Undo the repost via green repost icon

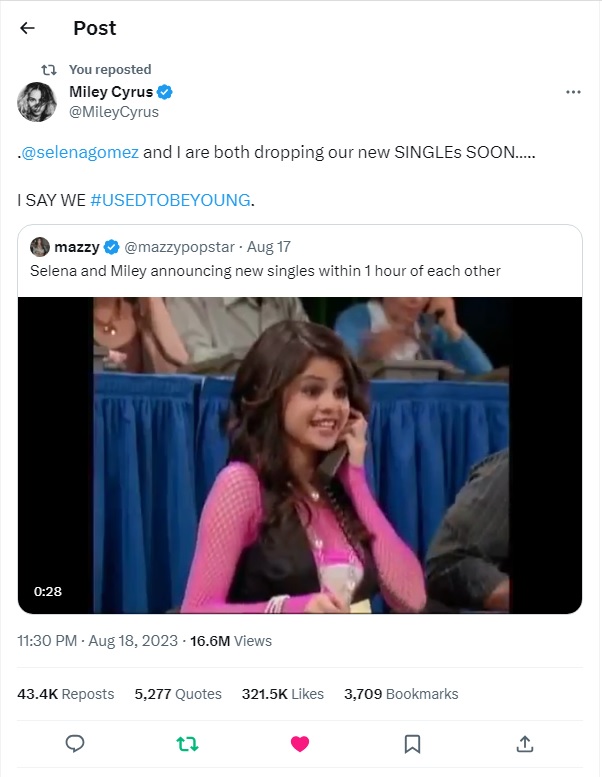pyautogui.click(x=186, y=743)
